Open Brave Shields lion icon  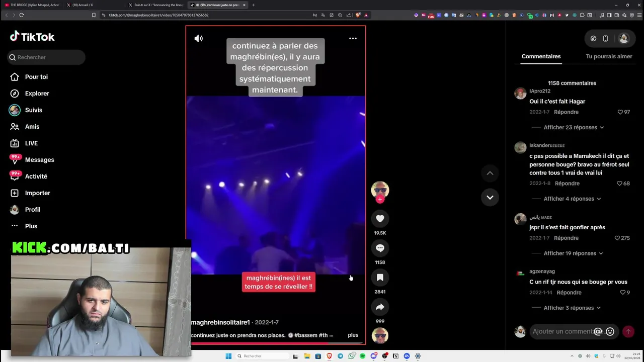click(358, 15)
